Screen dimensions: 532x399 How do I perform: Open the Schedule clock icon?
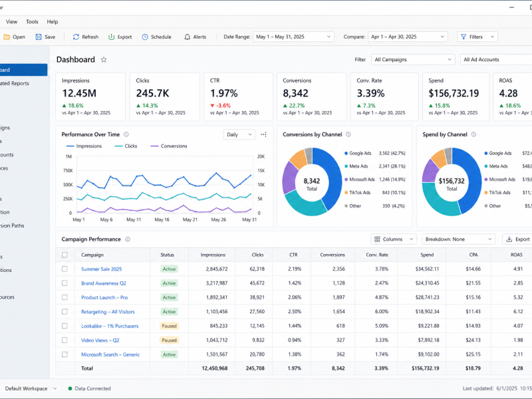145,37
